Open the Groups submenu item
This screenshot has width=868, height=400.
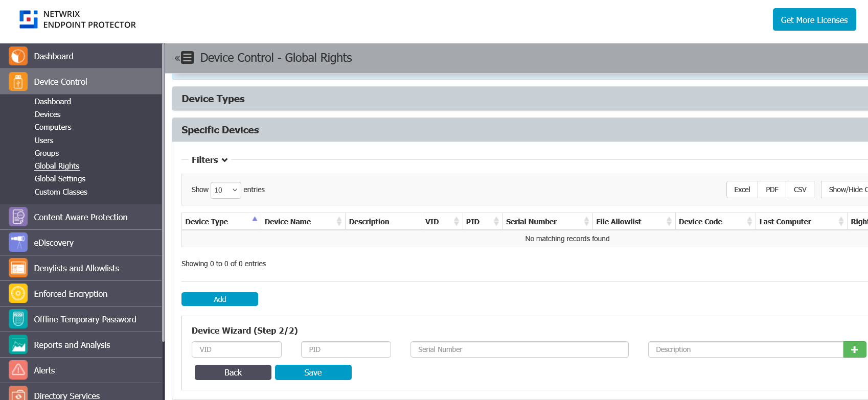coord(47,153)
